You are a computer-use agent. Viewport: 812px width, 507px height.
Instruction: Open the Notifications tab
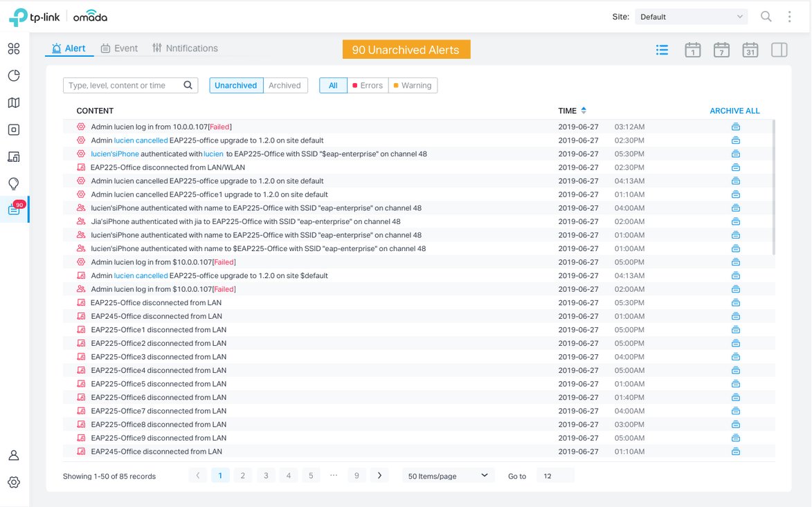pos(185,48)
